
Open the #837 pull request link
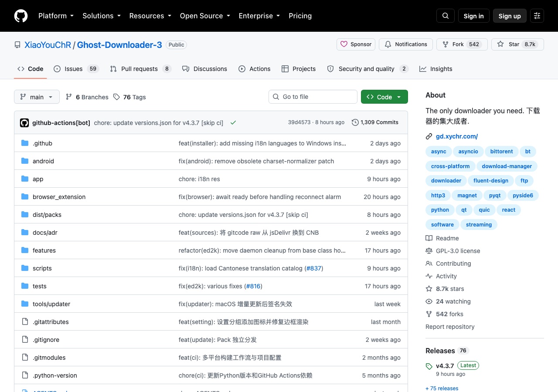click(x=313, y=268)
